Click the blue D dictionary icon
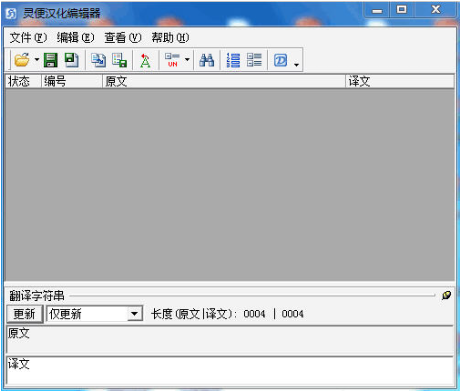 point(281,60)
